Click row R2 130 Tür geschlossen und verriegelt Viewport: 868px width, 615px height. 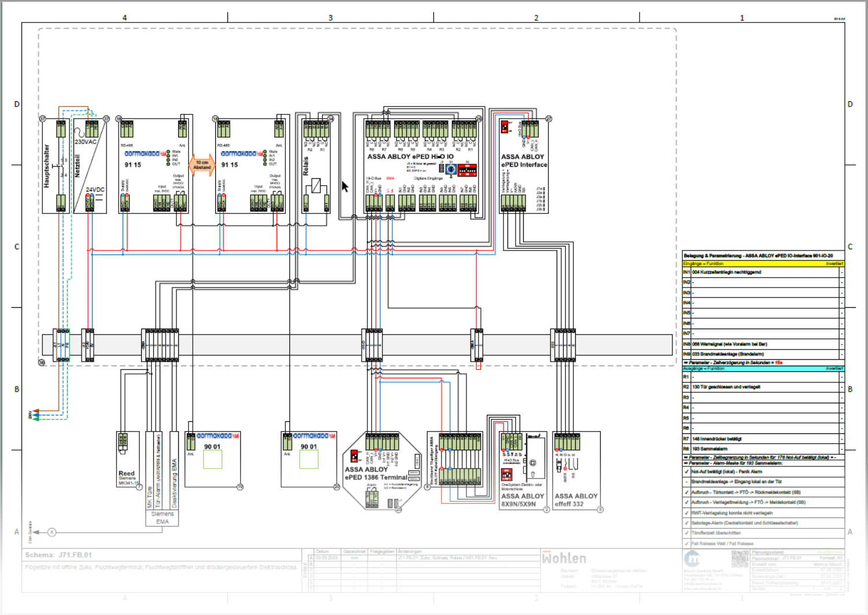(x=763, y=387)
